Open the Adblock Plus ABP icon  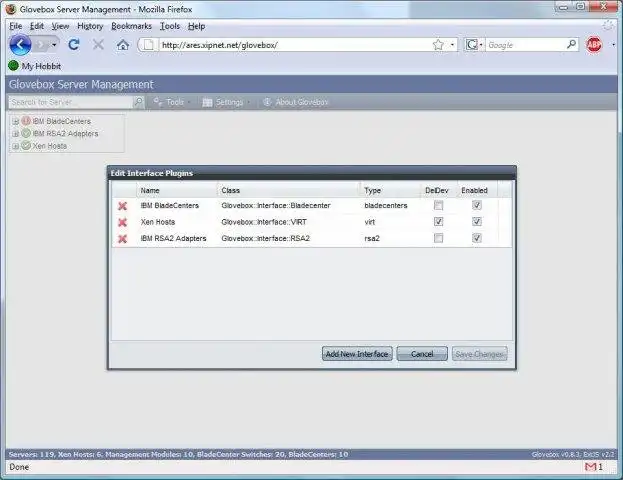594,45
